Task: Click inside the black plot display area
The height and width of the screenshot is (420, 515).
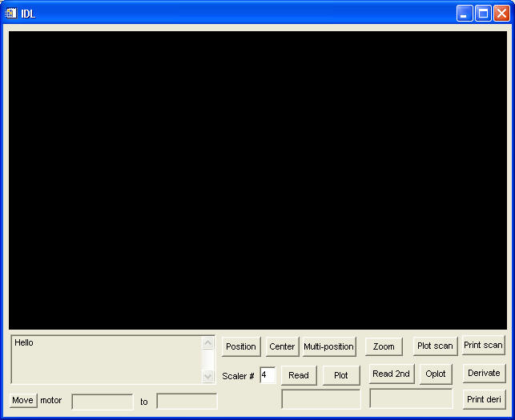Action: point(258,180)
